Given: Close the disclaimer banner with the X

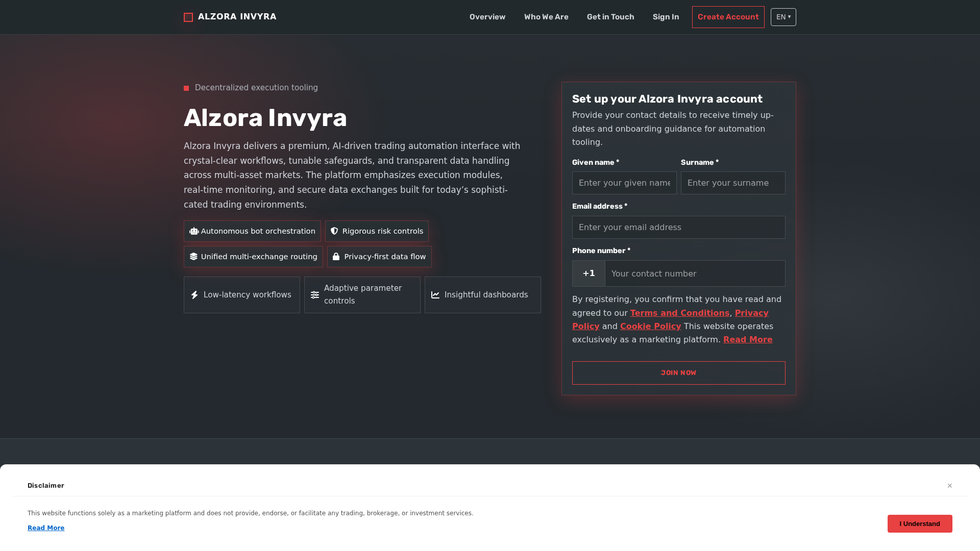Looking at the screenshot, I should pos(950,486).
